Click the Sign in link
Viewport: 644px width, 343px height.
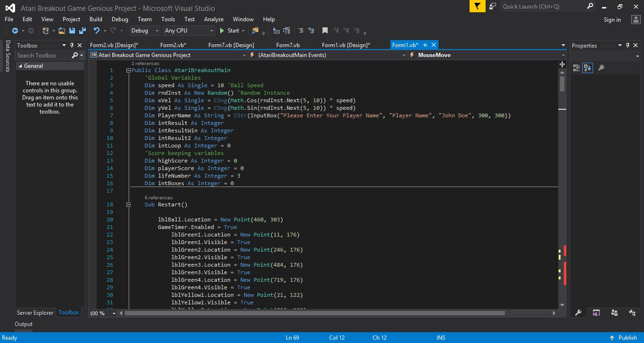tap(612, 20)
